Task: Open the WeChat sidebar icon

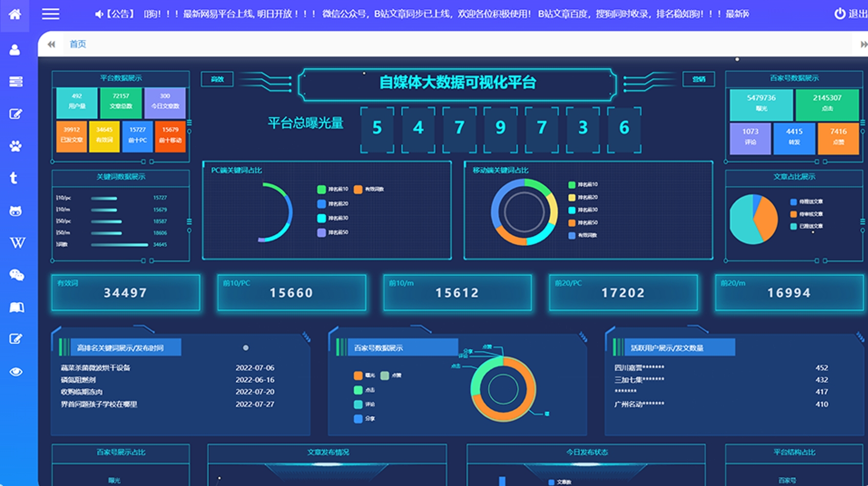Action: [16, 275]
